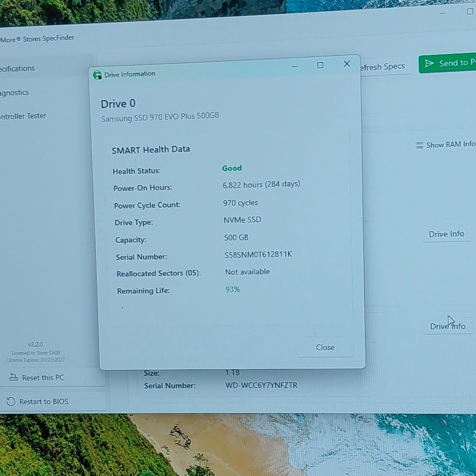476x476 pixels.
Task: Click the Send to PC paper-plane icon
Action: (429, 63)
